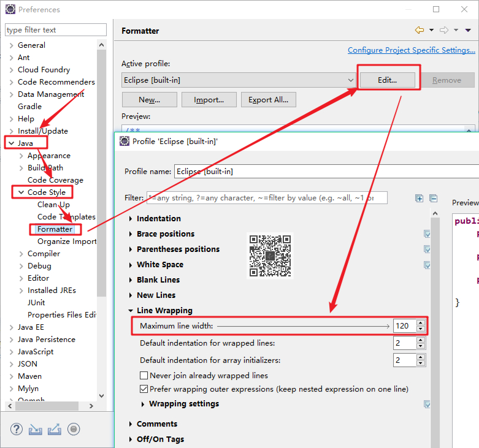Click the preferences tree vertical scrollbar
The height and width of the screenshot is (448, 479).
pos(101,173)
